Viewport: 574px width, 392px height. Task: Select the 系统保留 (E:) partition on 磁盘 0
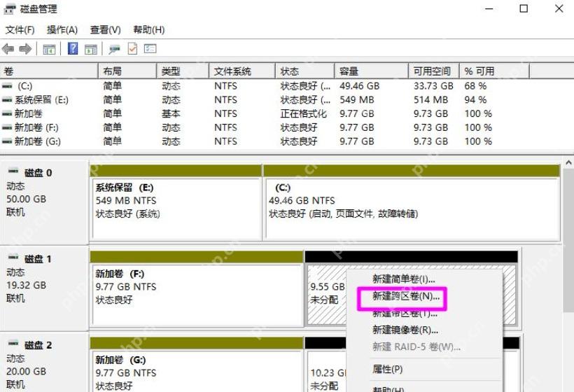pos(176,202)
